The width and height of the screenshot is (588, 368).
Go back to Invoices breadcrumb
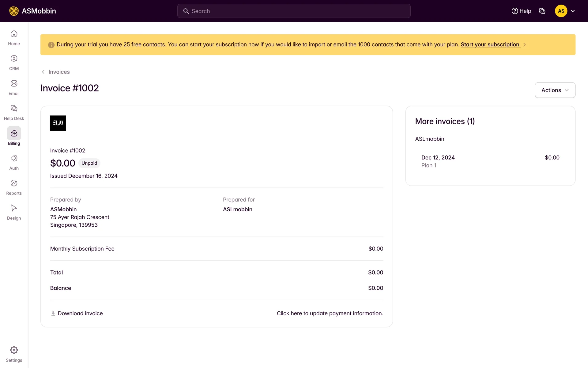pos(59,72)
